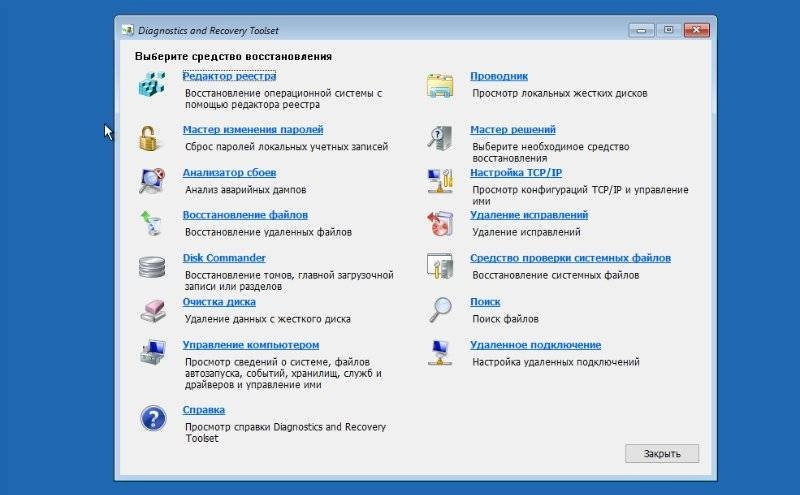Click the Disk Wipe eraser icon

click(153, 310)
